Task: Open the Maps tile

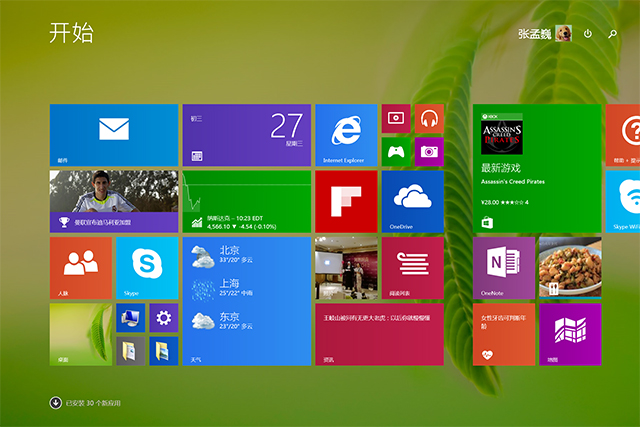Action: click(x=570, y=334)
